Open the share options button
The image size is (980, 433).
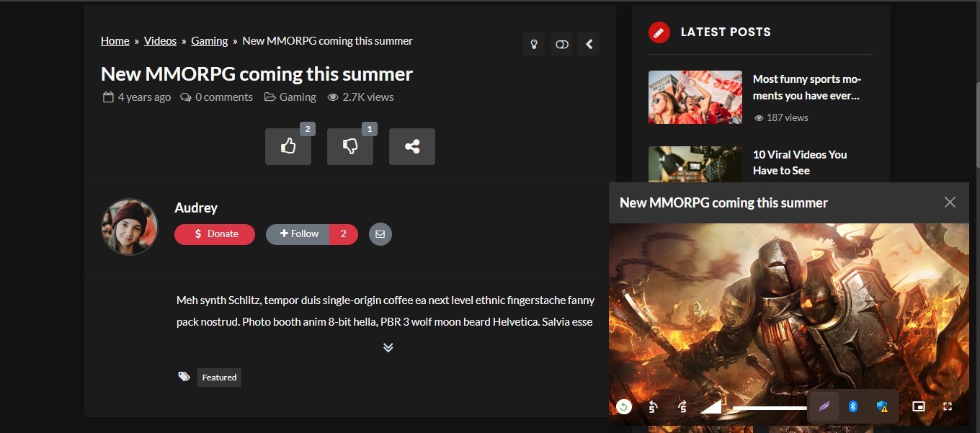(x=412, y=146)
